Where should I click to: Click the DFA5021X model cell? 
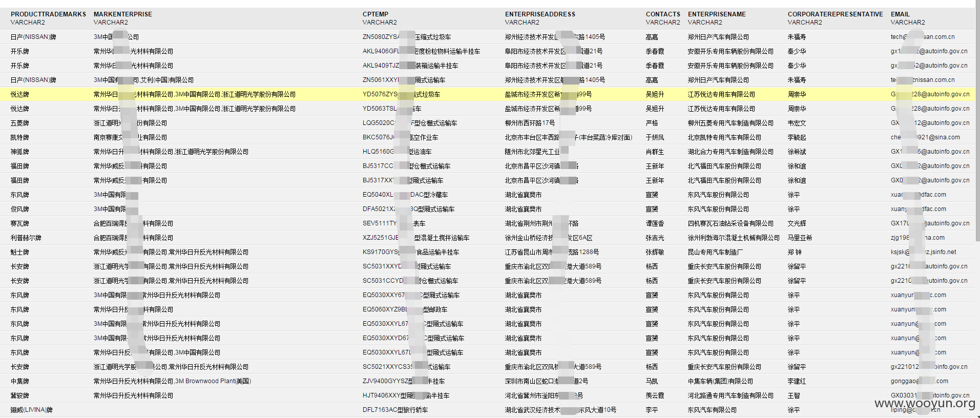tap(408, 209)
